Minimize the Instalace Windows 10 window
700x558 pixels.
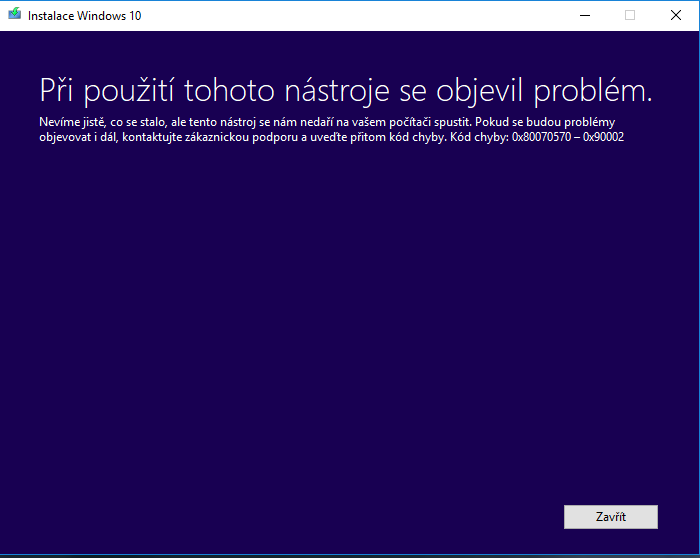pos(585,16)
